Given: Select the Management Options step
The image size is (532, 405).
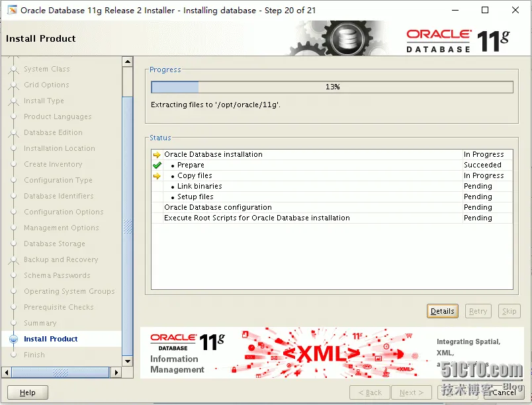Looking at the screenshot, I should [62, 228].
